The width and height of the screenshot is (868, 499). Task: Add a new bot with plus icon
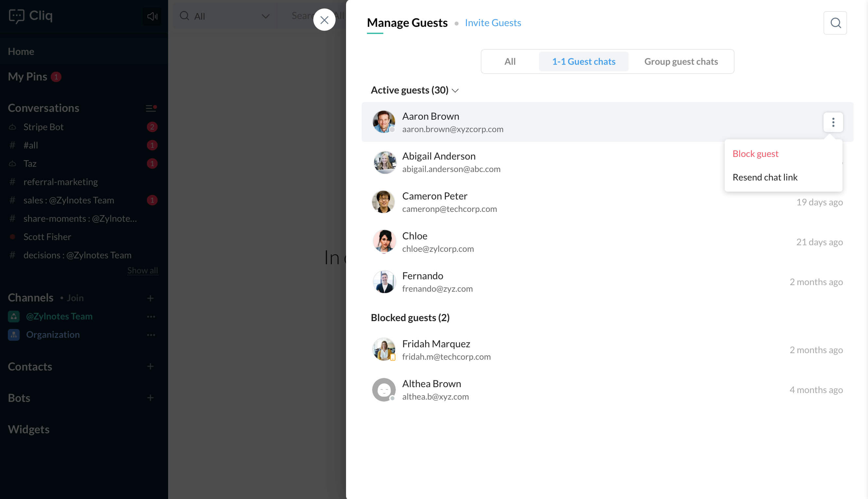click(x=150, y=398)
